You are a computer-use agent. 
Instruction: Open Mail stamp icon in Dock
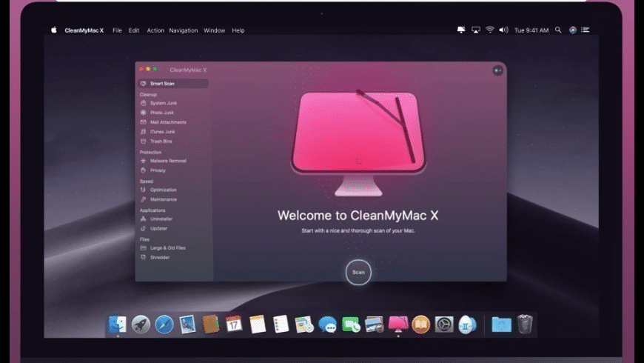point(188,324)
